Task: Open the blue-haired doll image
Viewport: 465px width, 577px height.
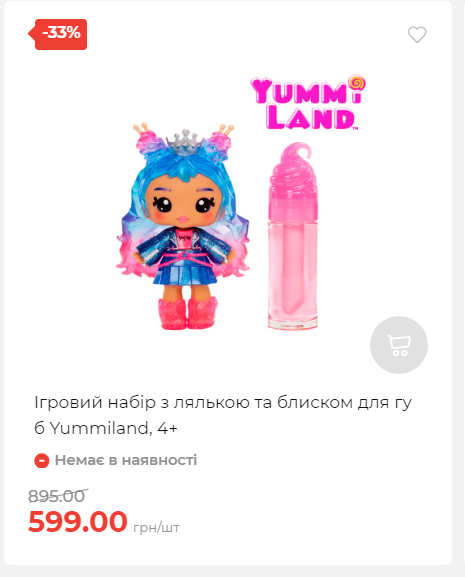Action: (183, 226)
